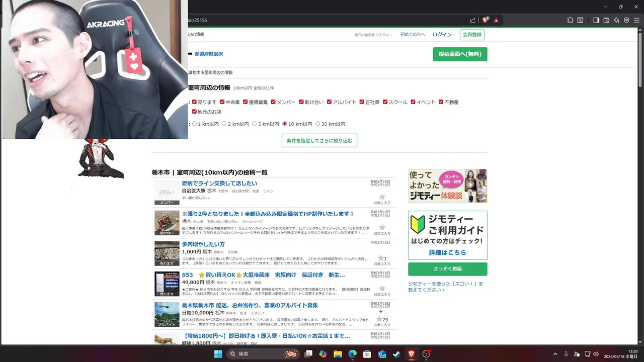Open the browser hamburger menu
This screenshot has height=362, width=644.
(x=636, y=20)
